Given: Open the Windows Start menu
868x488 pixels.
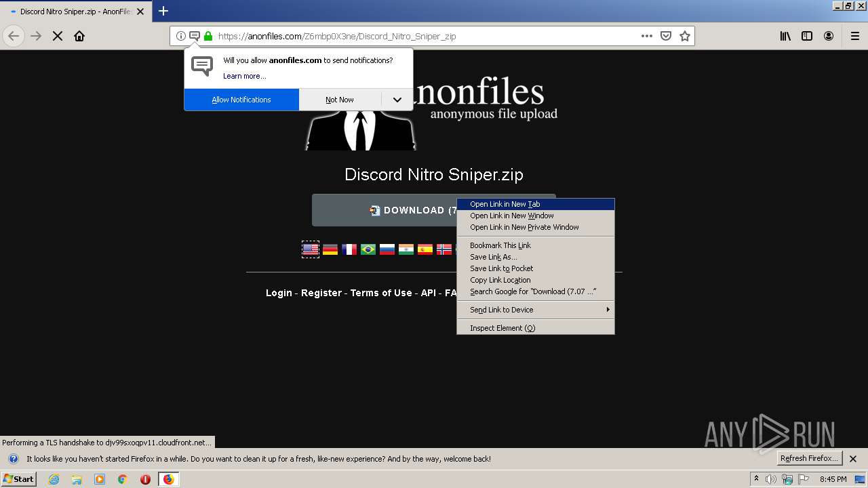Looking at the screenshot, I should click(18, 479).
